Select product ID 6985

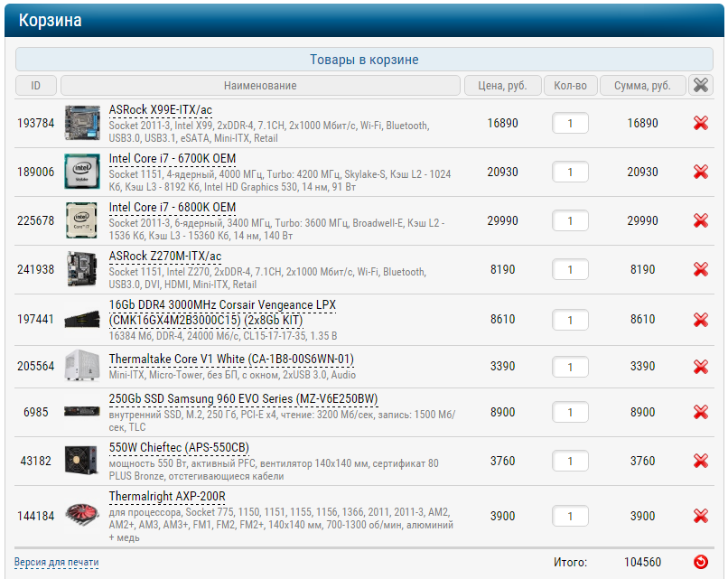[x=36, y=412]
